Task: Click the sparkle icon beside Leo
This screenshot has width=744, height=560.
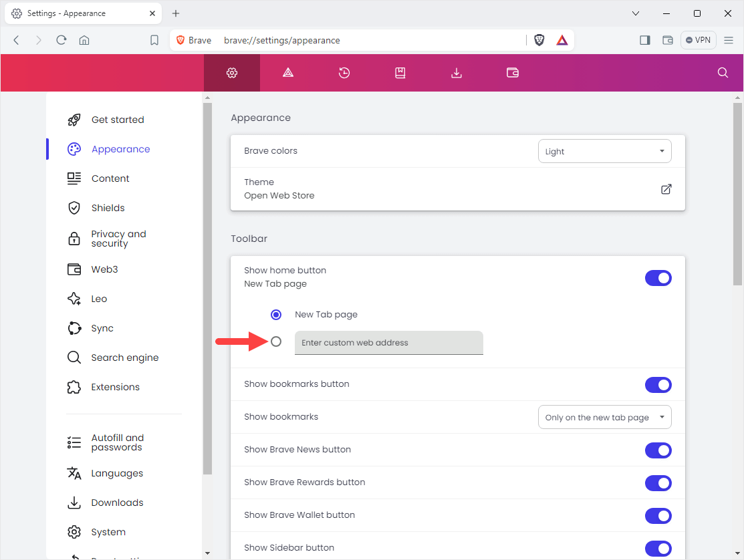Action: click(74, 299)
